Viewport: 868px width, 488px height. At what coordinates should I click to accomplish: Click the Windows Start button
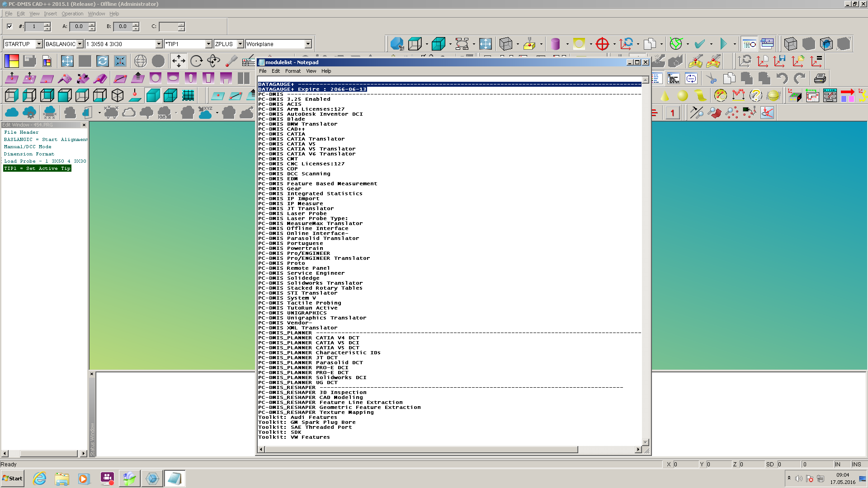13,479
